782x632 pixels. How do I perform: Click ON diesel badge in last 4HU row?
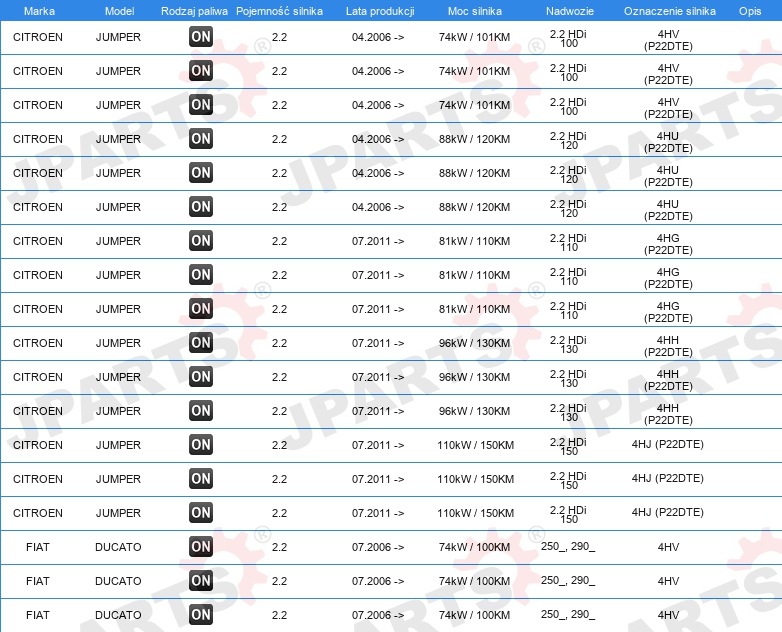pyautogui.click(x=201, y=206)
